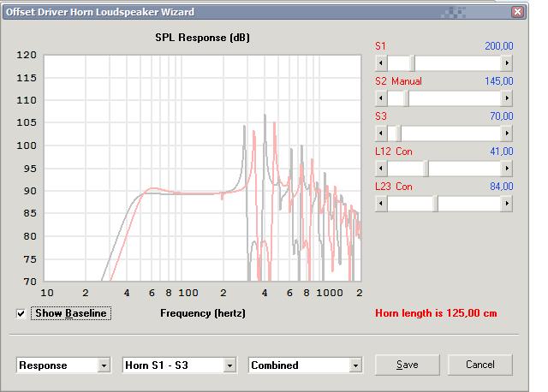This screenshot has width=548, height=392.
Task: Click the S3 label
Action: pos(380,116)
